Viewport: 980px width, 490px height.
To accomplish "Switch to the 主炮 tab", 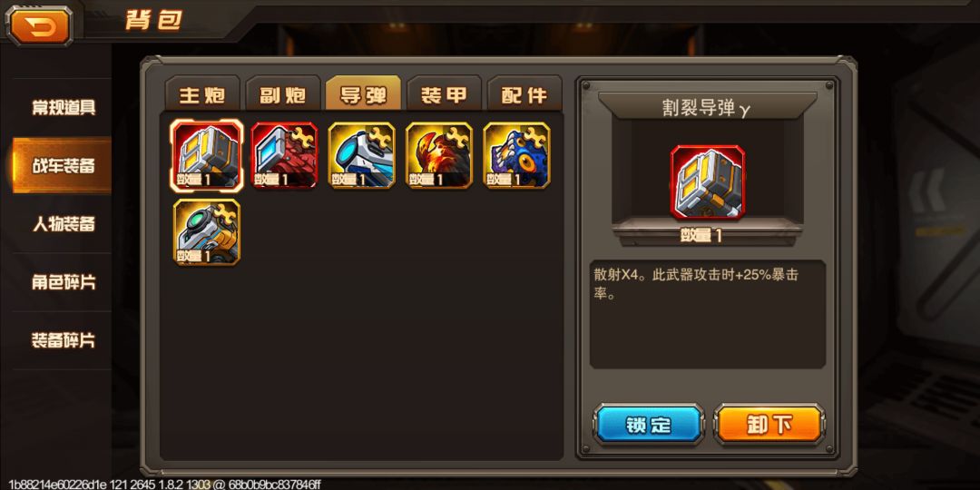I will click(201, 93).
